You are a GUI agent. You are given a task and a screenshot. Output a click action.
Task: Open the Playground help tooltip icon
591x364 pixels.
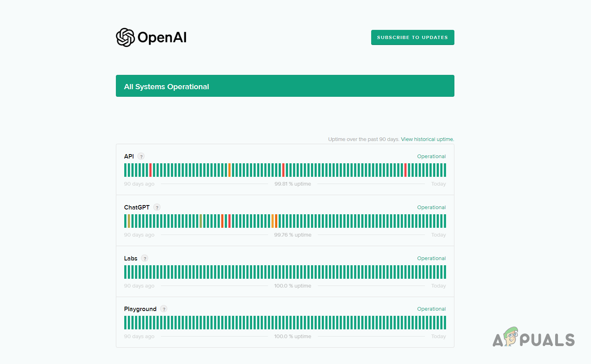pyautogui.click(x=164, y=309)
